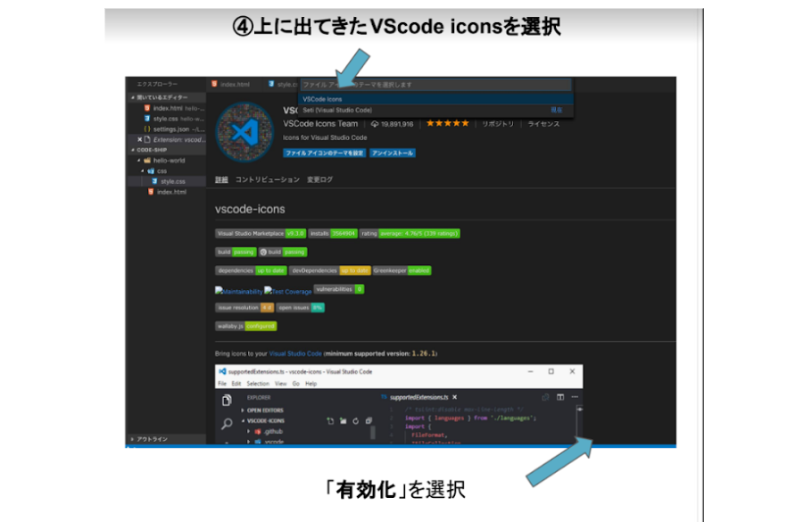Collapse the css folder arrow
Screen dimensions: 812x522
coord(143,171)
